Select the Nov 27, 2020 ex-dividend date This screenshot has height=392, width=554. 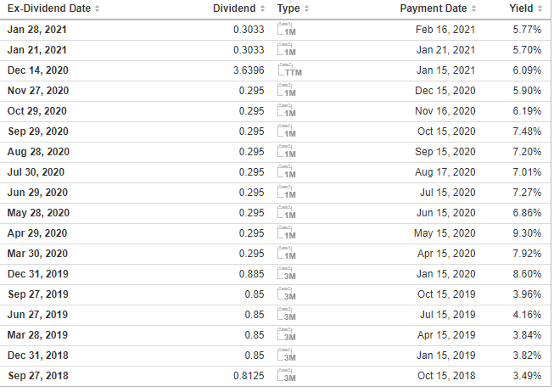[38, 91]
